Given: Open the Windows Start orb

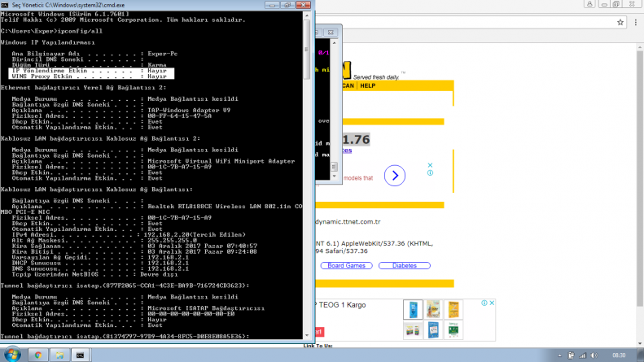Looking at the screenshot, I should click(x=13, y=355).
